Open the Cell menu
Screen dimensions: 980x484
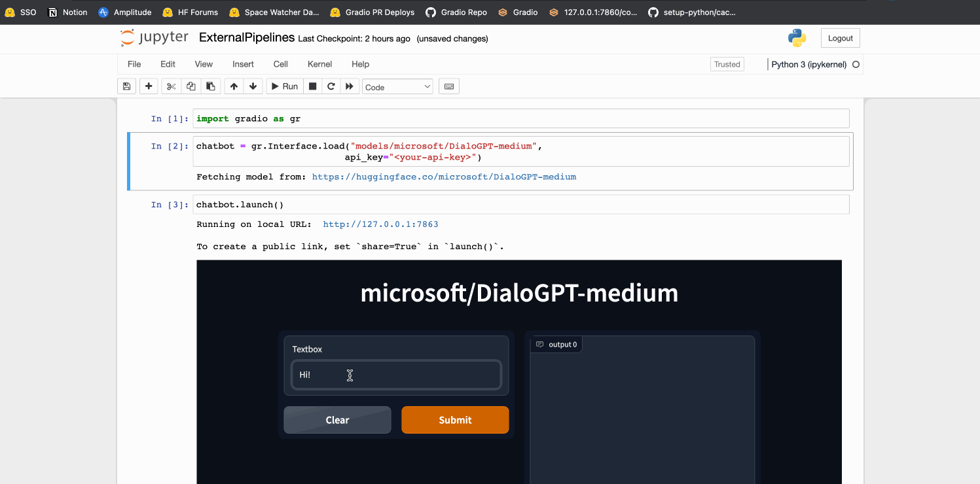(281, 64)
